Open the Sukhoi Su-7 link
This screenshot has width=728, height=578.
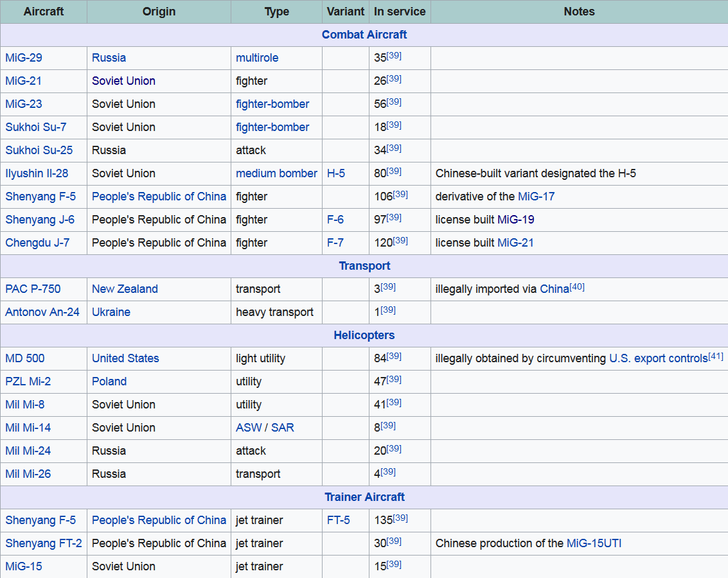point(36,127)
